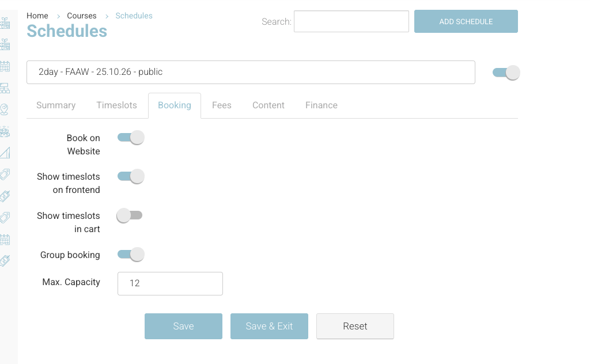Navigate to Courses via the breadcrumb
The width and height of the screenshot is (590, 364).
tap(81, 16)
